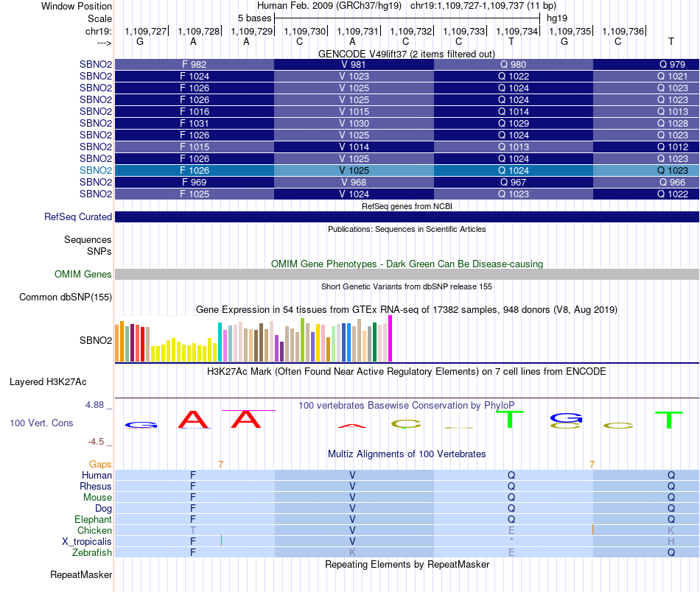Click the Window Position label
The height and width of the screenshot is (592, 700).
77,6
